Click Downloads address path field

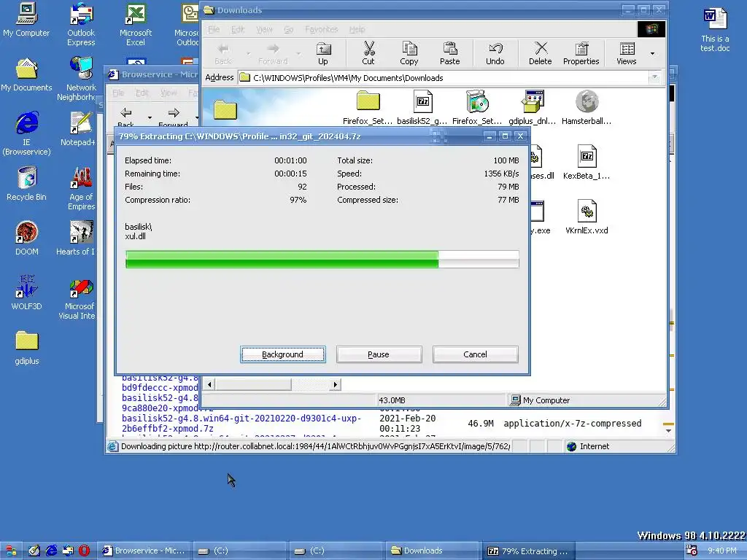[443, 77]
